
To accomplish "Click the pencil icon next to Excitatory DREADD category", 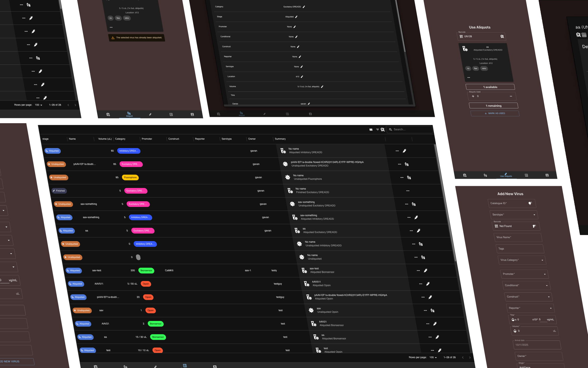I will 304,7.
